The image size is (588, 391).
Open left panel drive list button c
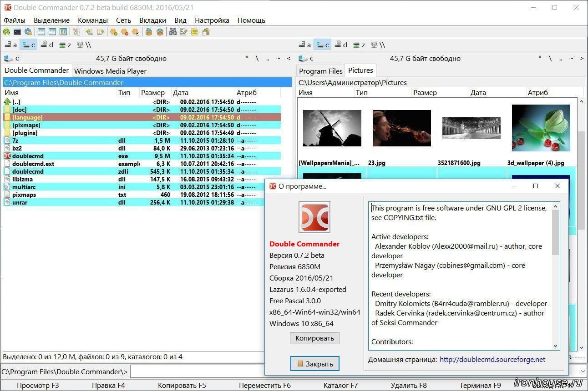point(12,58)
